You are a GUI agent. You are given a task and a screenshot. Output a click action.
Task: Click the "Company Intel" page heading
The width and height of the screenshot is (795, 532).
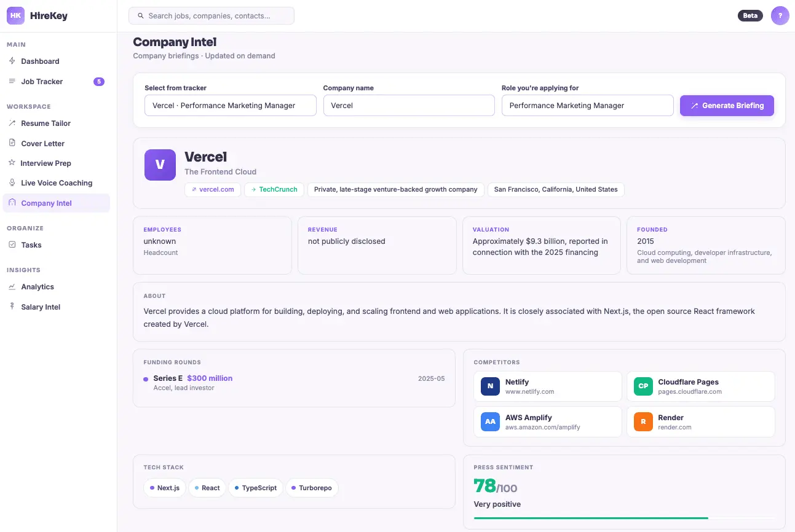[175, 42]
